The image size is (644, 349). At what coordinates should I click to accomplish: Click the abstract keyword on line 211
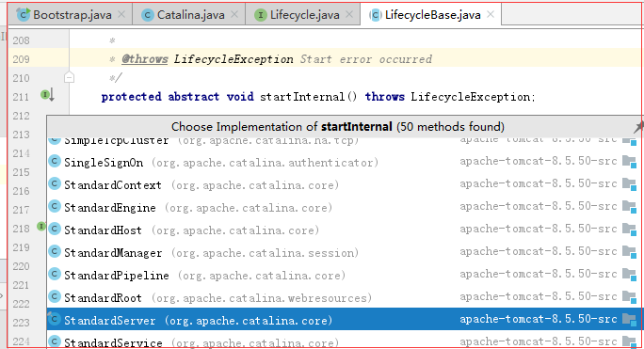(x=193, y=97)
